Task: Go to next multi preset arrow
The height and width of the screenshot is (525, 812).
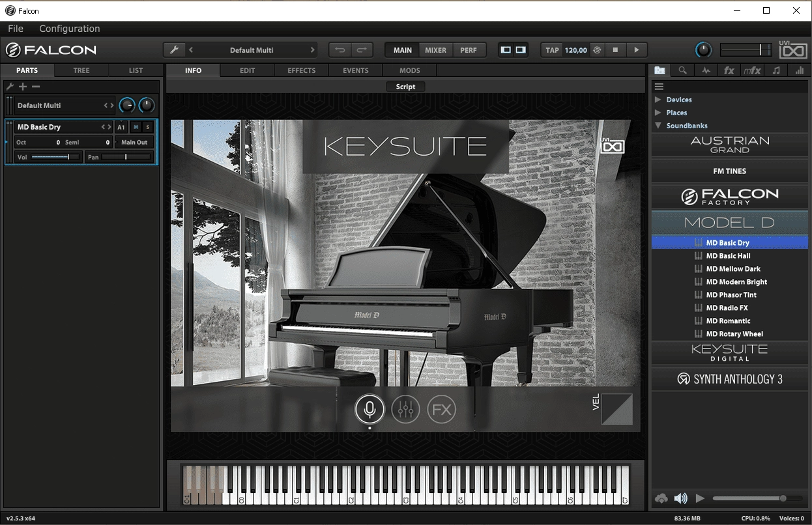Action: click(x=313, y=50)
